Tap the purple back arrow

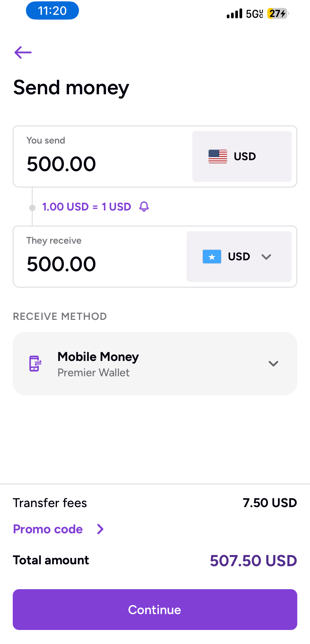pos(23,52)
